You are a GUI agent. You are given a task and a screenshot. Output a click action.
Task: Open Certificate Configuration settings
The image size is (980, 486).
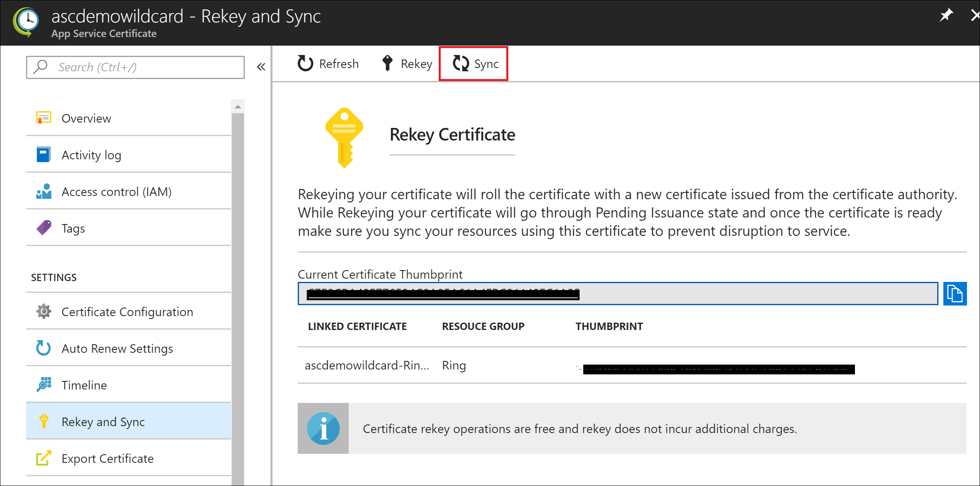127,312
